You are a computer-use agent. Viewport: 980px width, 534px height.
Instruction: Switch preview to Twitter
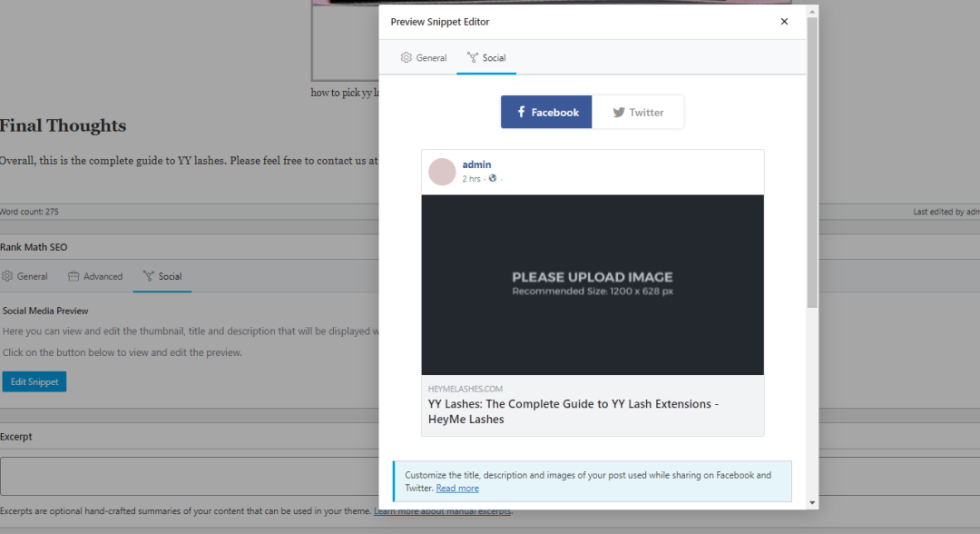tap(638, 112)
